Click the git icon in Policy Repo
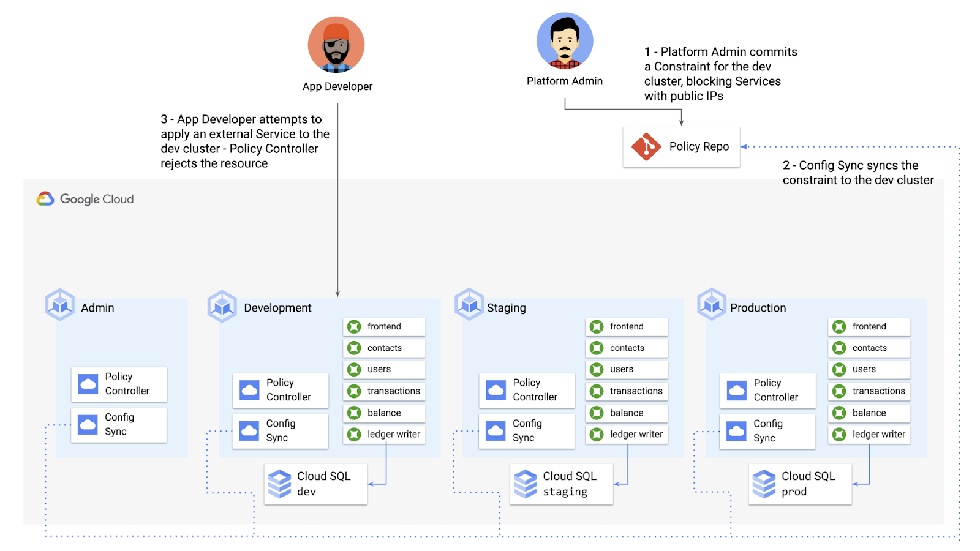 pos(646,147)
